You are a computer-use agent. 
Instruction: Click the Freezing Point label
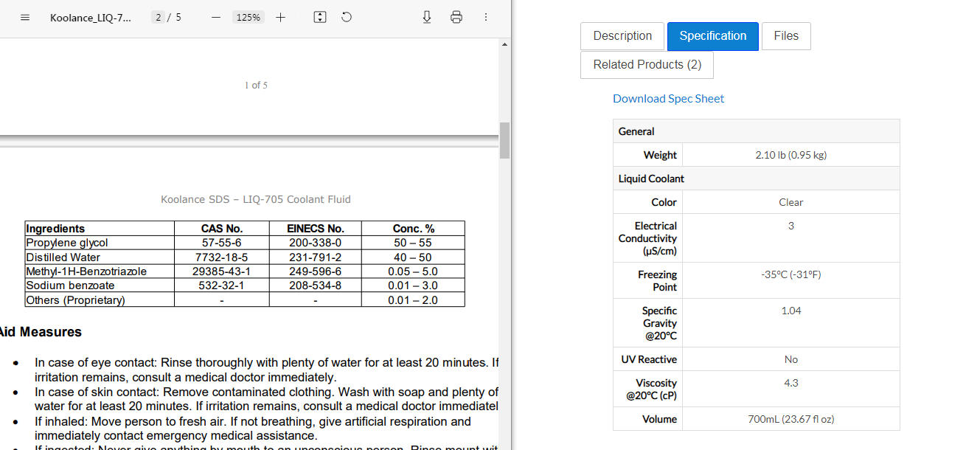point(657,280)
